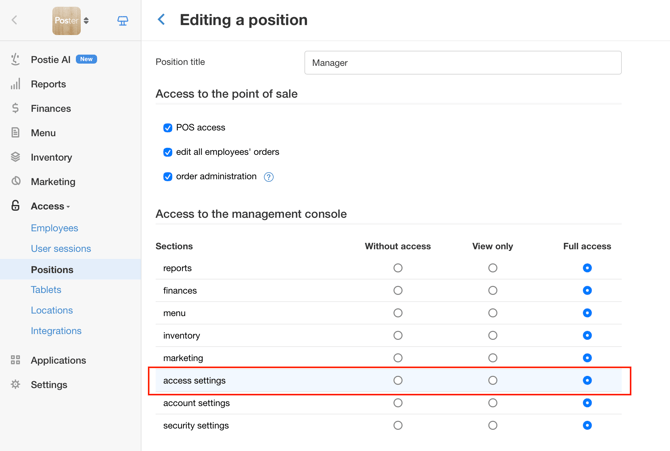670x451 pixels.
Task: Click the Applications grid icon
Action: (x=15, y=360)
